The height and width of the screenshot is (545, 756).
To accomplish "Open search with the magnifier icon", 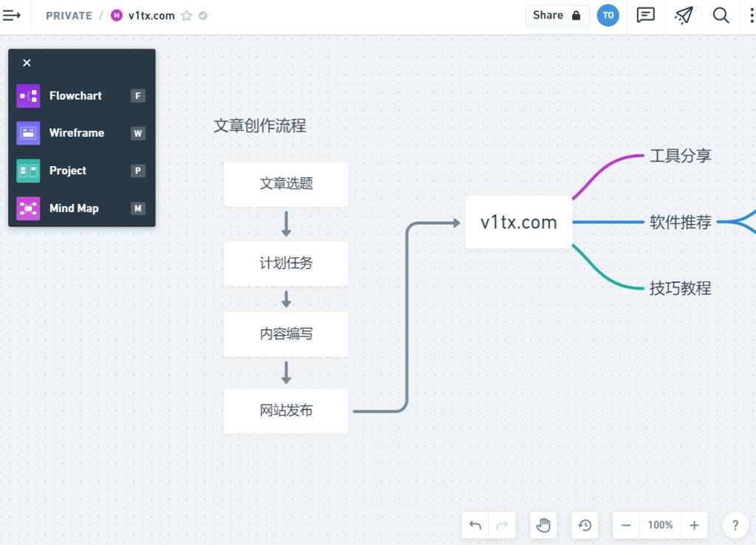I will (x=721, y=16).
